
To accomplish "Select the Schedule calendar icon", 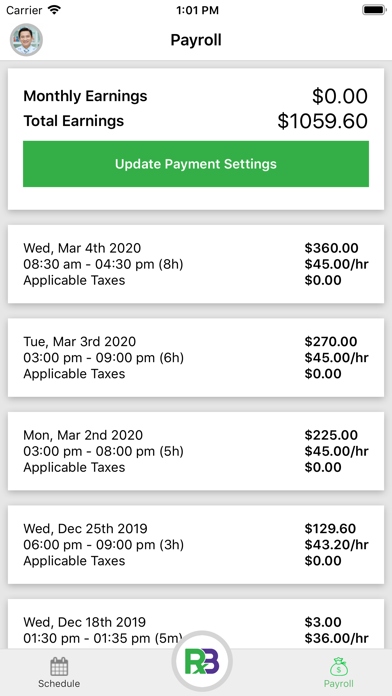I will click(x=59, y=666).
